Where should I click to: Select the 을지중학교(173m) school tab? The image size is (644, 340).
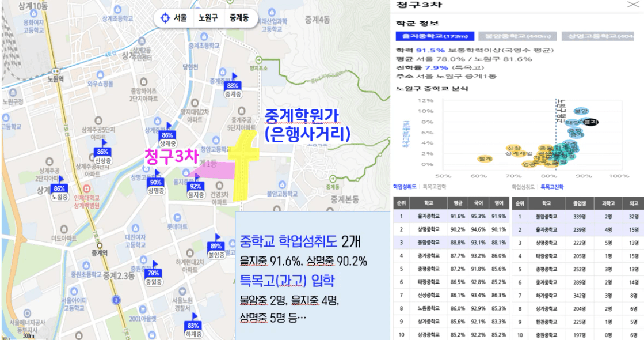point(435,36)
